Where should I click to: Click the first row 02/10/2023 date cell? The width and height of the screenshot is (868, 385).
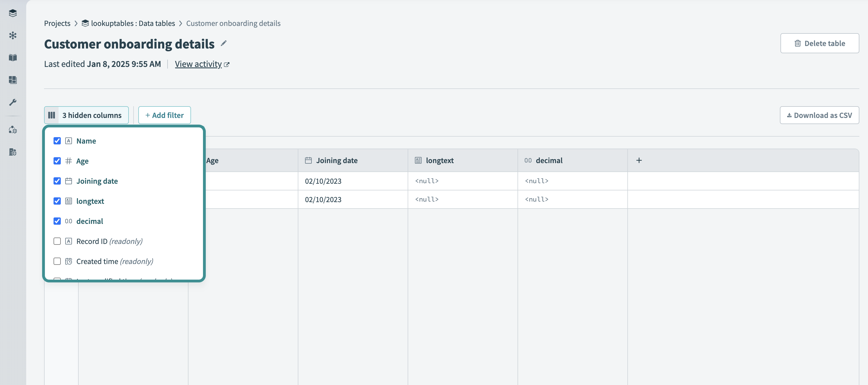tap(353, 181)
